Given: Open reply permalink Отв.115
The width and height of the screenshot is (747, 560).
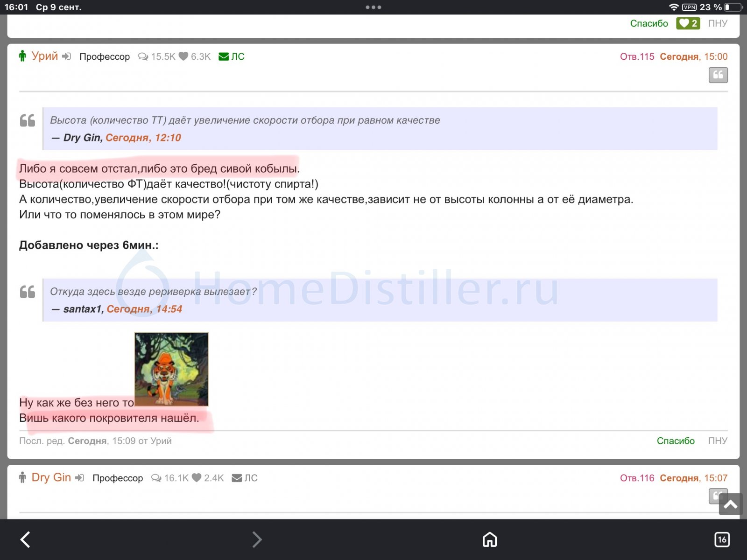Looking at the screenshot, I should click(x=637, y=56).
